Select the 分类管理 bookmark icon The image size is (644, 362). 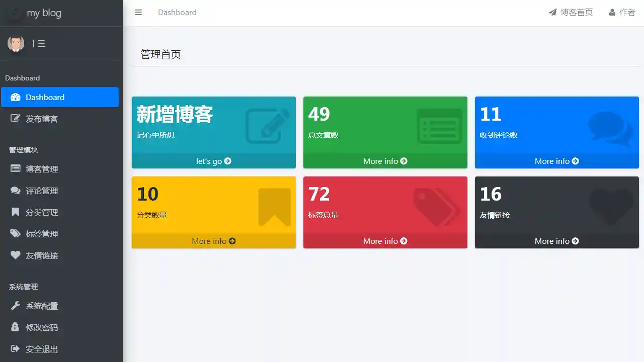coord(15,212)
